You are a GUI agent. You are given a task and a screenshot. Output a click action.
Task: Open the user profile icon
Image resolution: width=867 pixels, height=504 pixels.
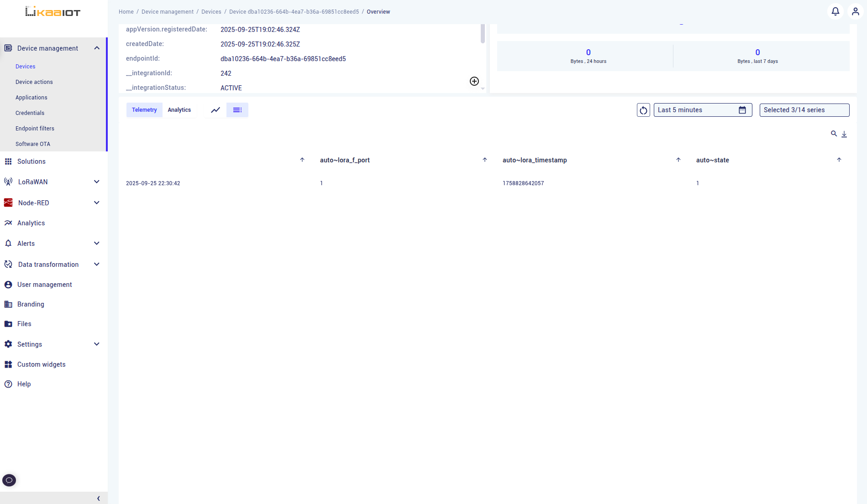tap(855, 11)
